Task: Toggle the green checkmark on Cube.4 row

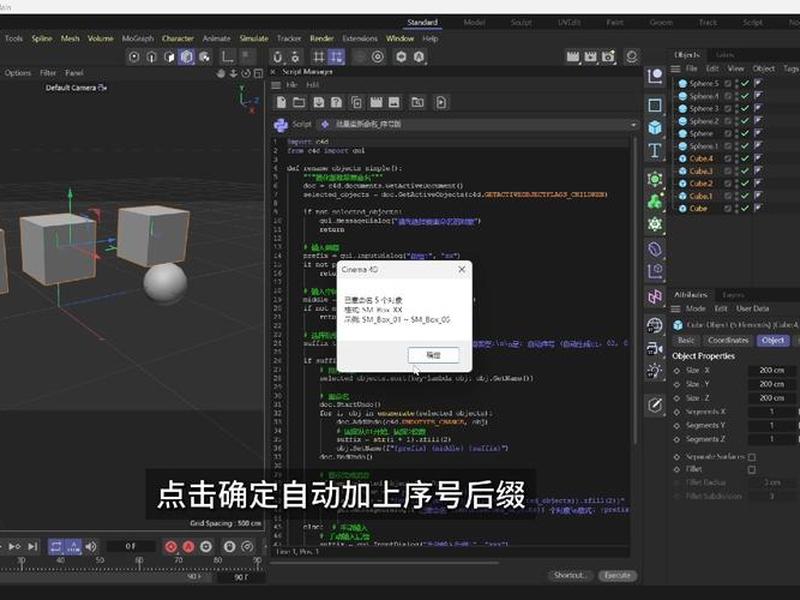Action: 745,159
